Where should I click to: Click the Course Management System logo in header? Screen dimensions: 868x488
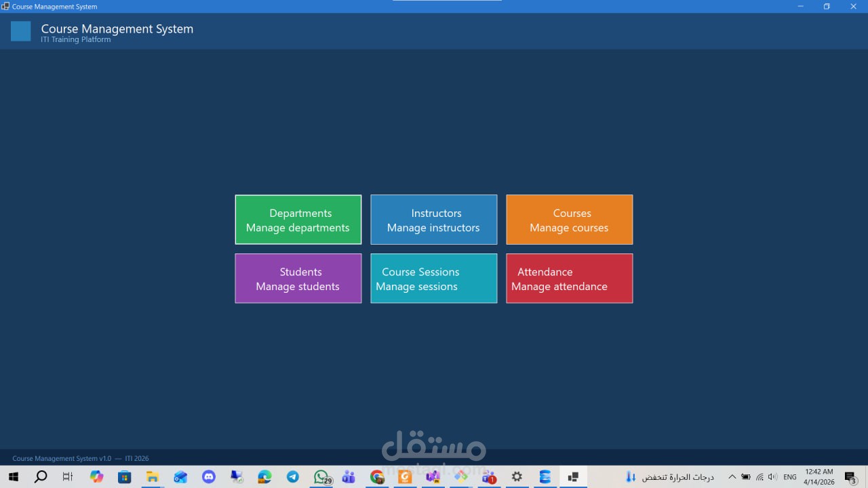click(20, 31)
